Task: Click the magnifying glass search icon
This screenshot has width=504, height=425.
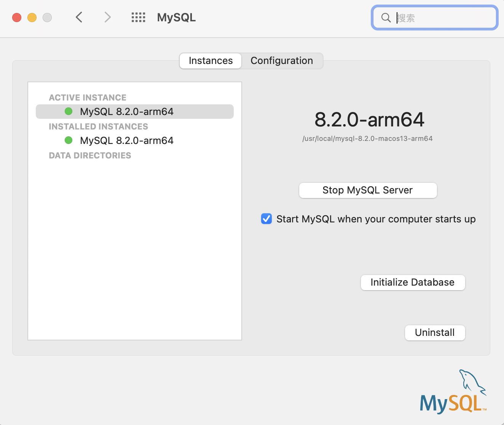Action: (386, 18)
